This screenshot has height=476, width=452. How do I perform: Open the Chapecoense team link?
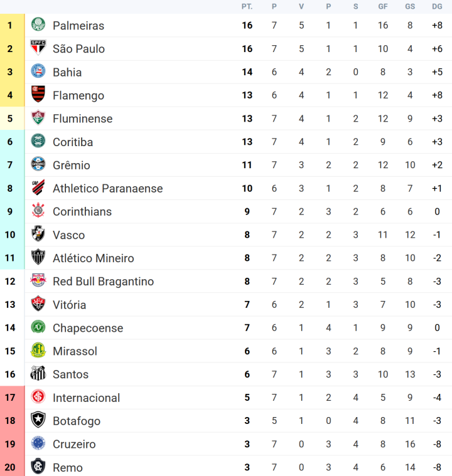(88, 328)
